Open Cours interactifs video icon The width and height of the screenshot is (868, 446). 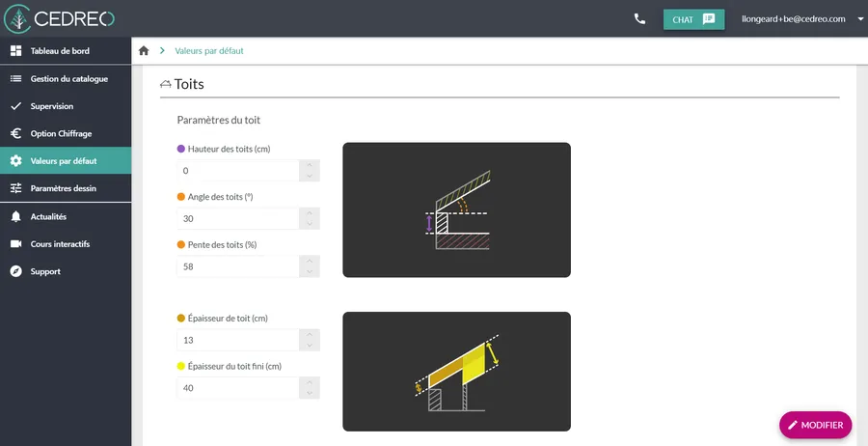pos(15,244)
